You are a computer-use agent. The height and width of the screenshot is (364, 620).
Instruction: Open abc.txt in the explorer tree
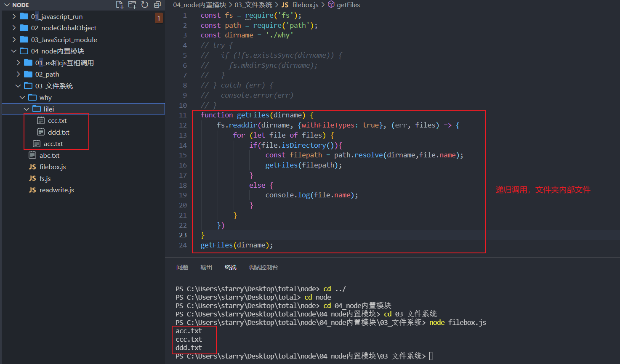pos(49,155)
